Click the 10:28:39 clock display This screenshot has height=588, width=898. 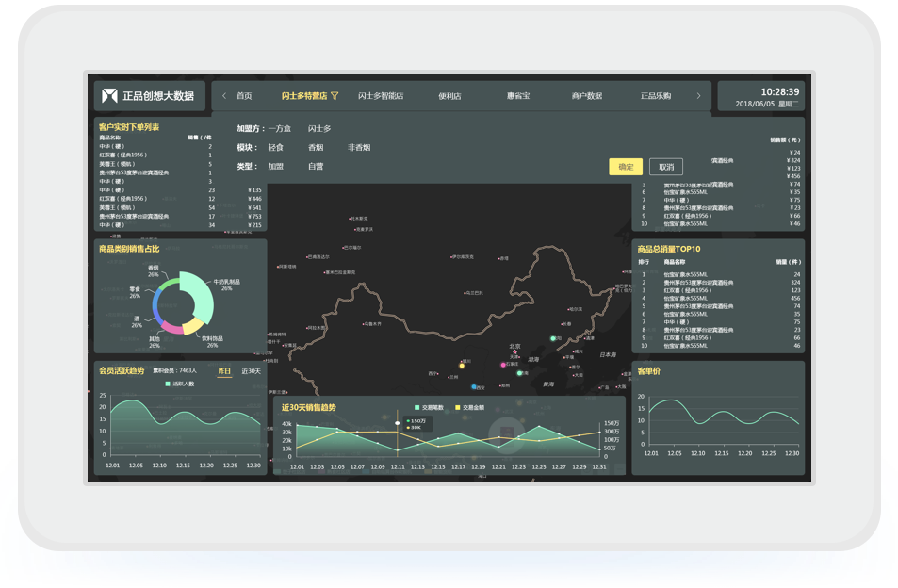point(780,91)
